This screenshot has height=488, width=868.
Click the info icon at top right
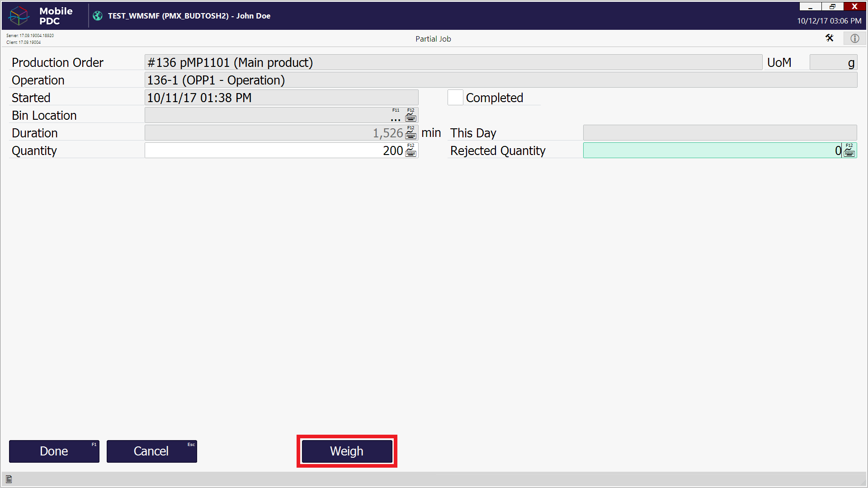[x=854, y=38]
